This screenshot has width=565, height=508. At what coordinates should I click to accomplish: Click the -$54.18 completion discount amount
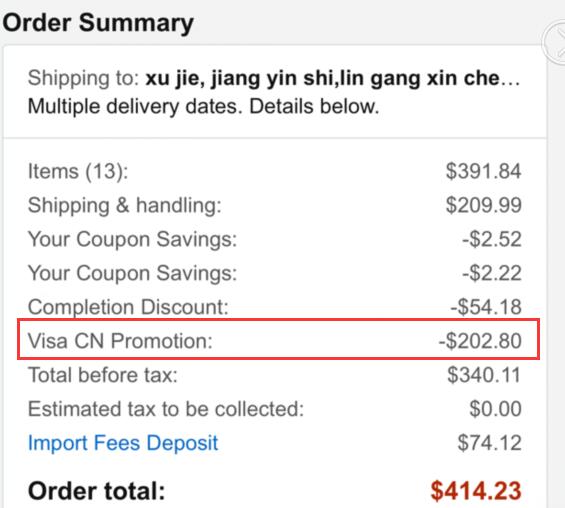[x=486, y=307]
